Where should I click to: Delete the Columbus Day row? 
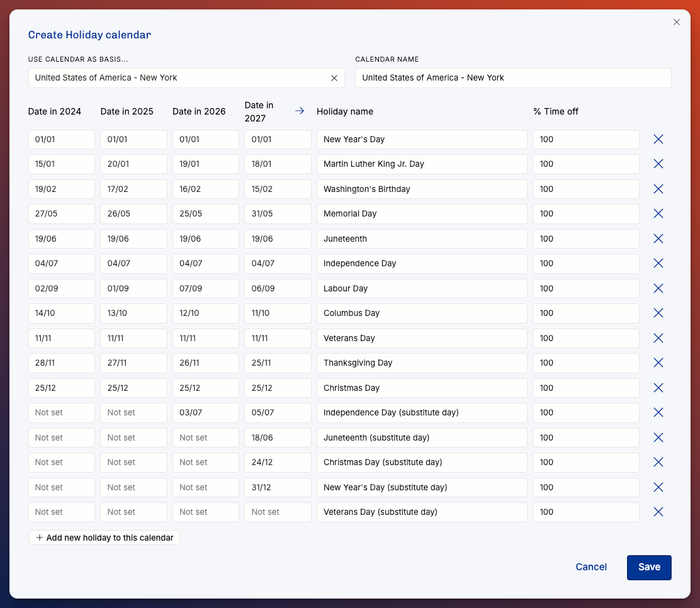[658, 313]
